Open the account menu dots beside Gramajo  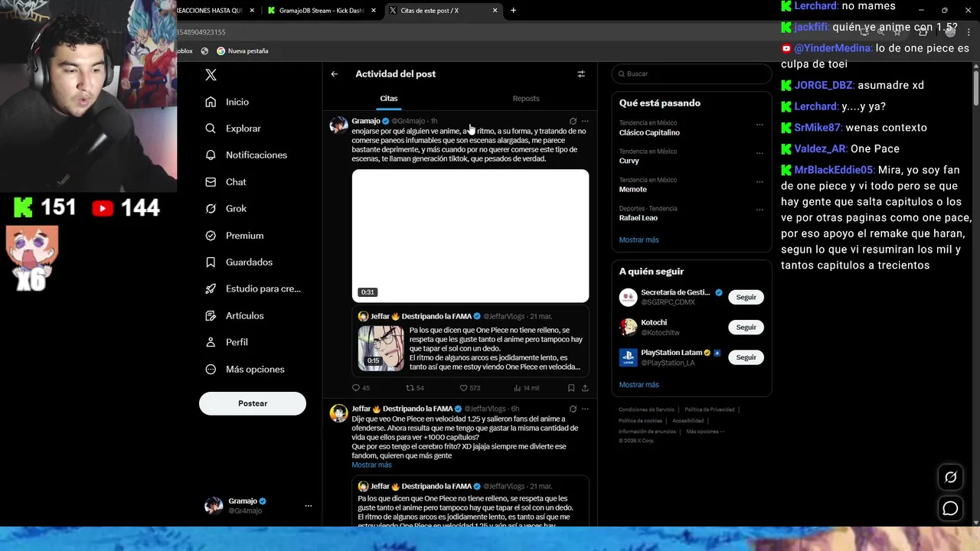click(309, 506)
